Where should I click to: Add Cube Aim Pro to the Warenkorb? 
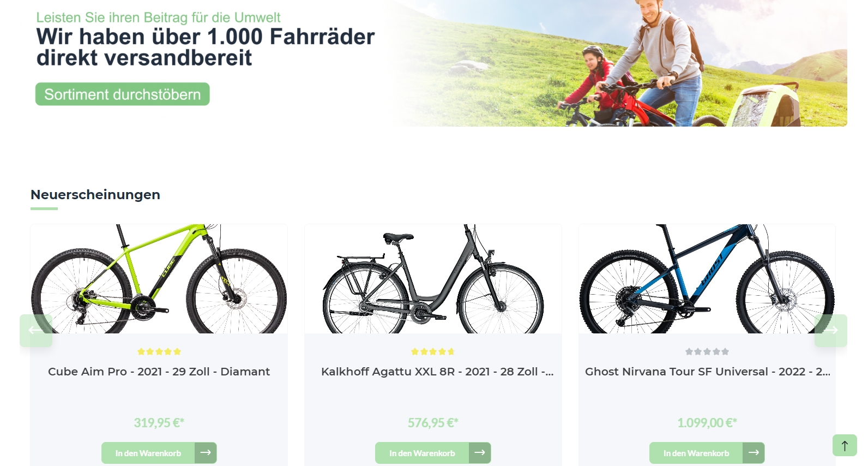click(148, 453)
